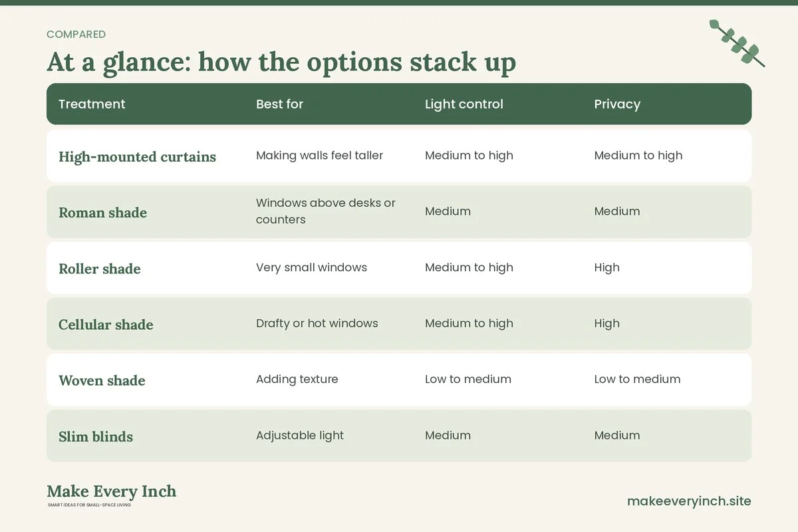Click the Light control column header
Image resolution: width=798 pixels, height=532 pixels.
tap(464, 104)
